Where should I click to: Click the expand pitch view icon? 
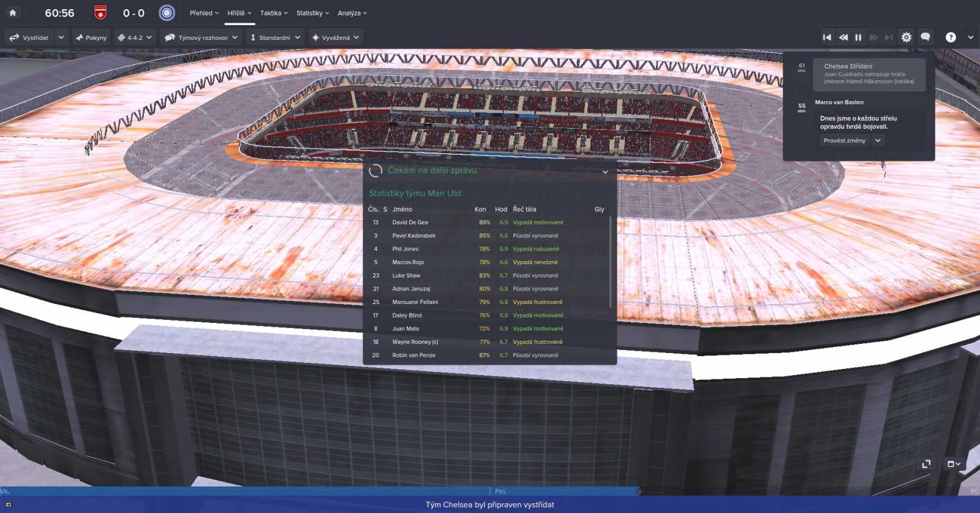(926, 464)
